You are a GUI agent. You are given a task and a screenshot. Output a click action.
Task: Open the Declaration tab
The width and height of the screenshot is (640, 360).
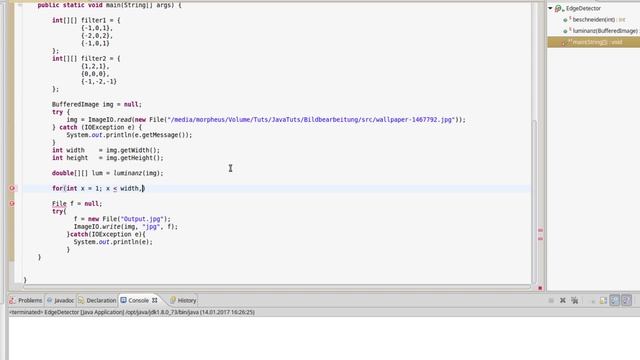[97, 300]
